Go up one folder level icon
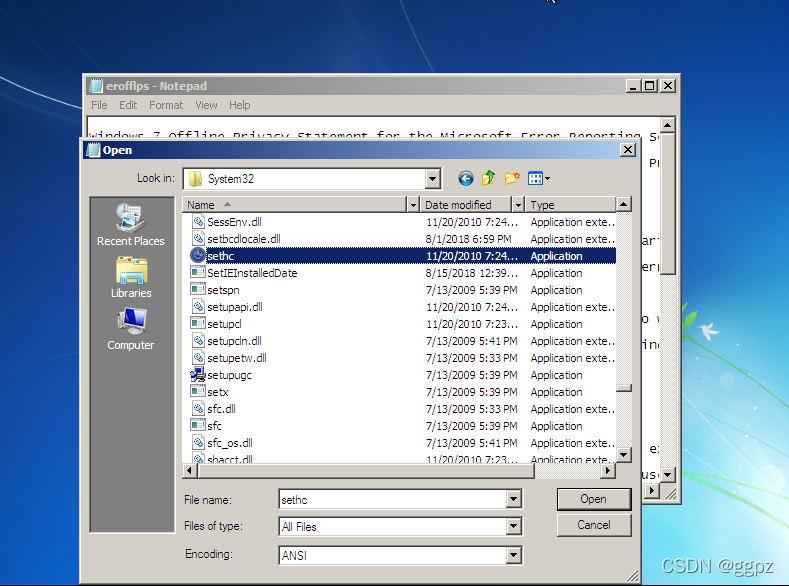Screen dimensions: 789x586 coord(489,178)
